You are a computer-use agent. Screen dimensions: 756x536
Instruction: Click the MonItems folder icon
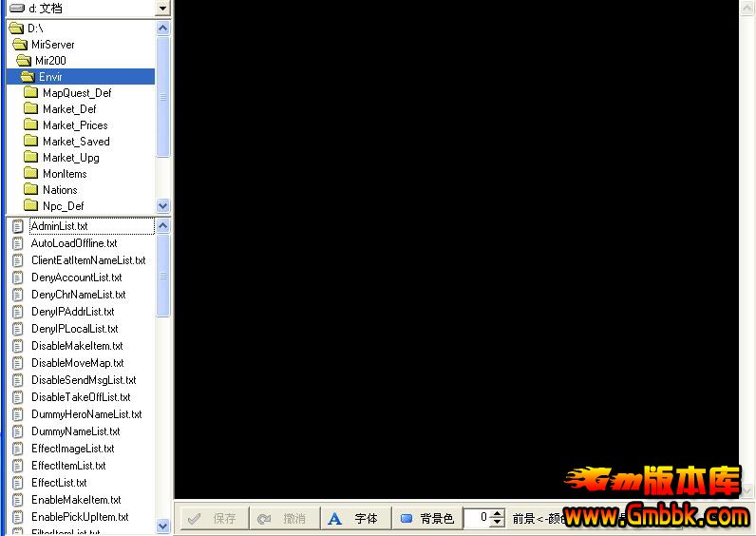(x=30, y=174)
